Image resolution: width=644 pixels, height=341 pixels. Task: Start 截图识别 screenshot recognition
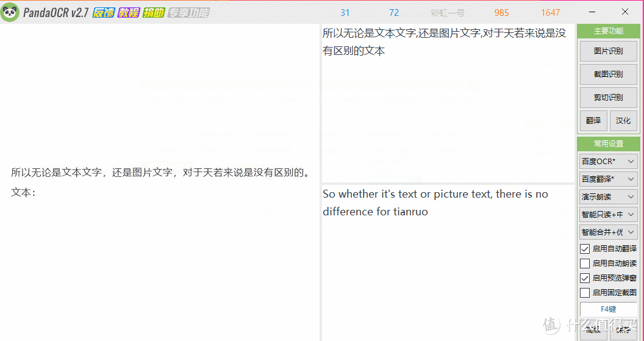pos(608,74)
